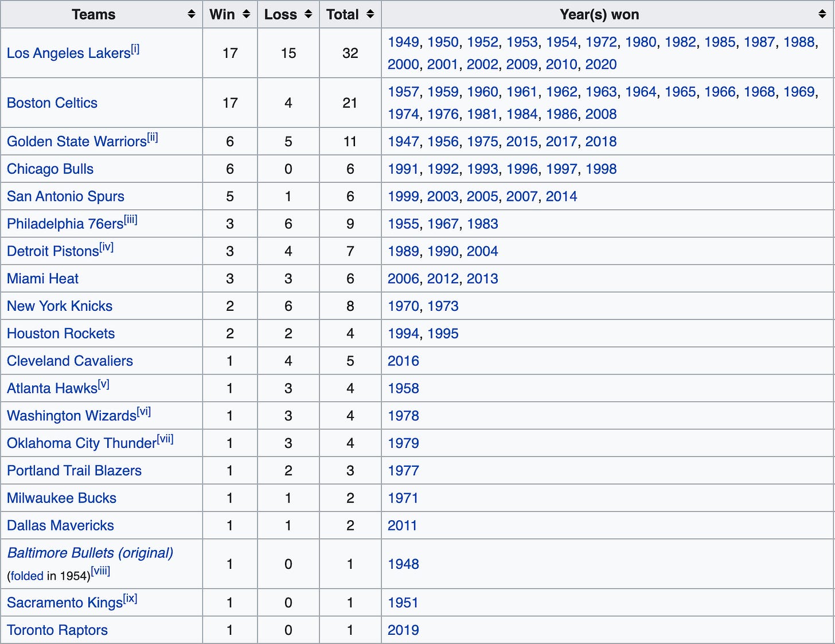This screenshot has height=644, width=835.
Task: Open the 1951 Kings championship year
Action: (x=403, y=603)
